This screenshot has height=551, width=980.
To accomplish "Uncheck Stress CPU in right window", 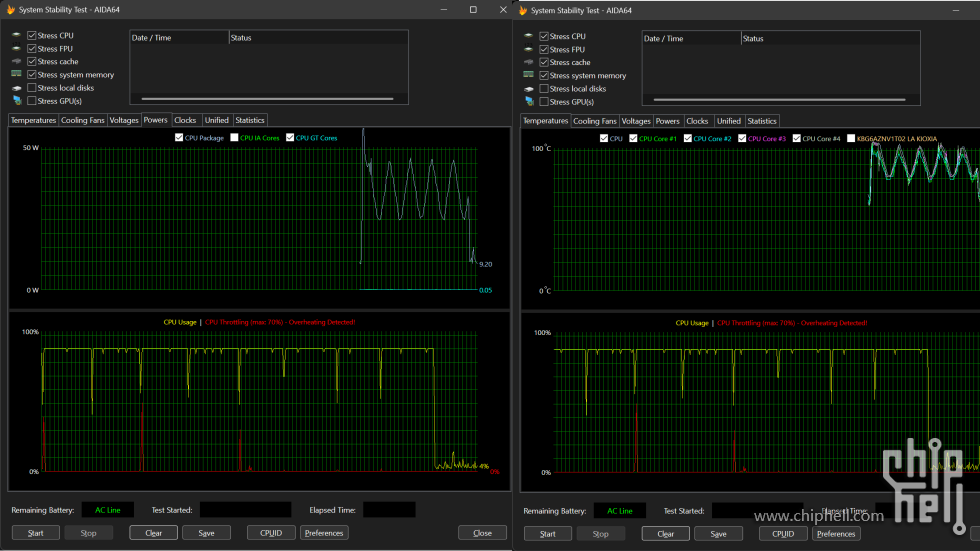I will click(x=544, y=36).
